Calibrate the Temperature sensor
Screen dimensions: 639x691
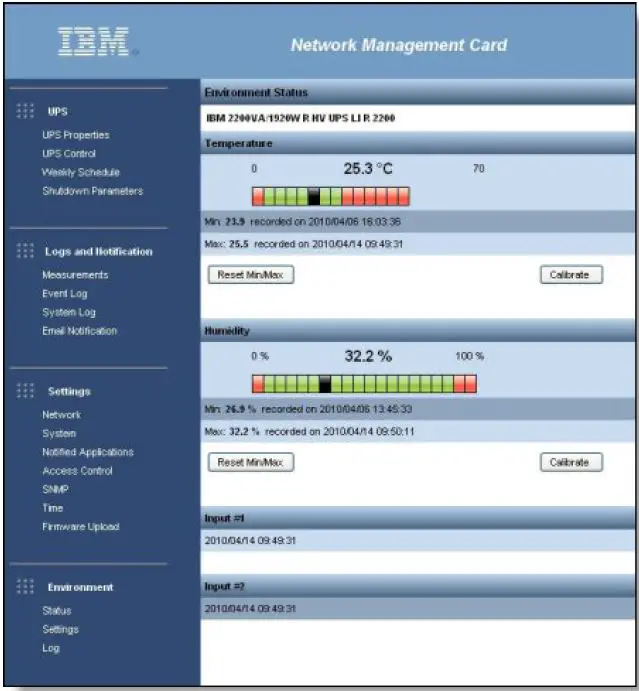(571, 275)
